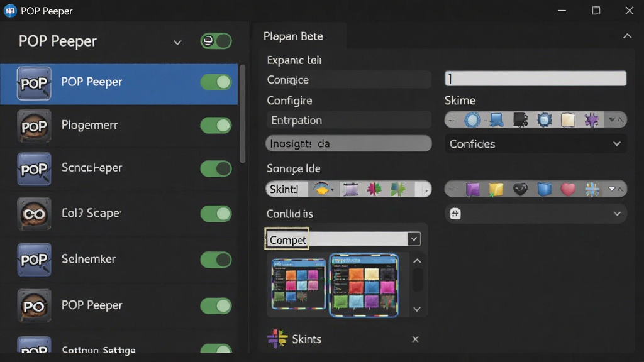Image resolution: width=644 pixels, height=362 pixels.
Task: Select the ScnccHeper list entry
Action: pyautogui.click(x=119, y=168)
